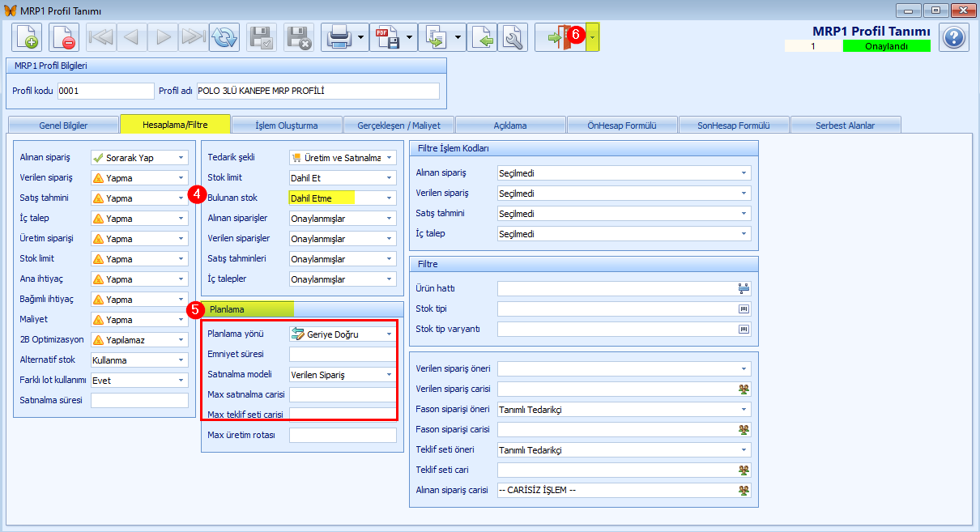Browse accounts for Alınan sipariş carisi
Screen dimensions: 980x532
click(x=744, y=490)
